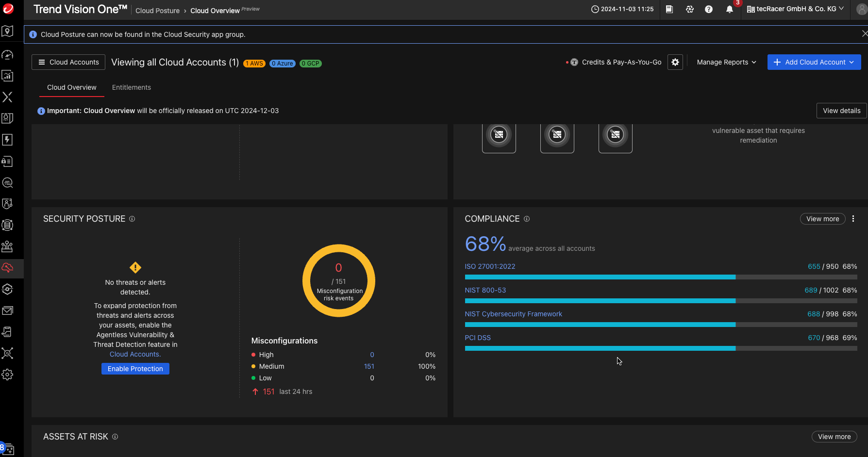Viewport: 868px width, 457px height.
Task: Click High misconfigurations count 0
Action: 372,355
